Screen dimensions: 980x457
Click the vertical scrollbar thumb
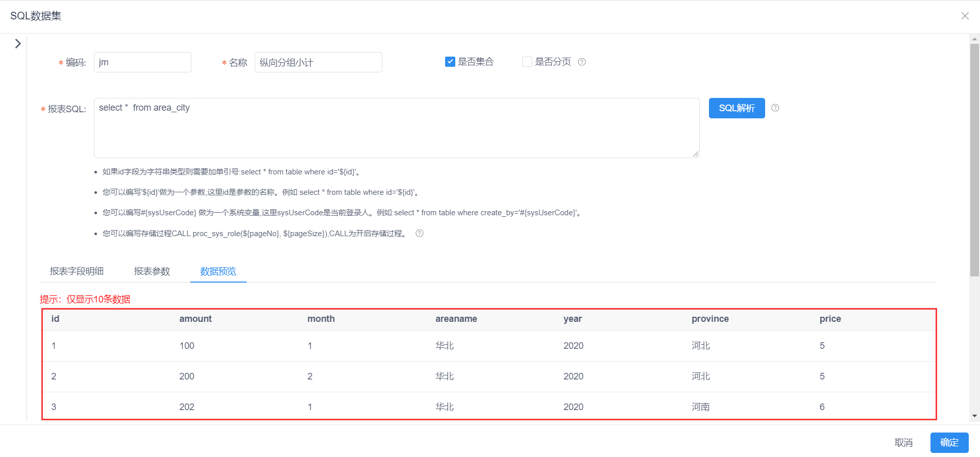[974, 160]
